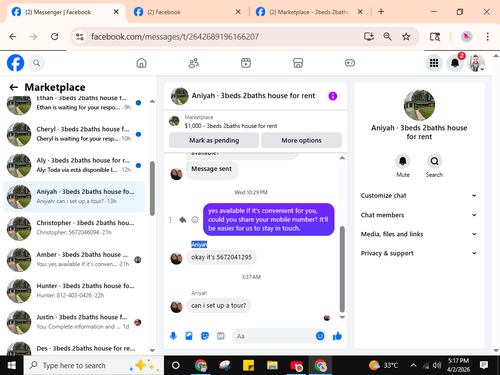Open the Video (Watch) icon
This screenshot has height=375, width=500.
point(246,63)
